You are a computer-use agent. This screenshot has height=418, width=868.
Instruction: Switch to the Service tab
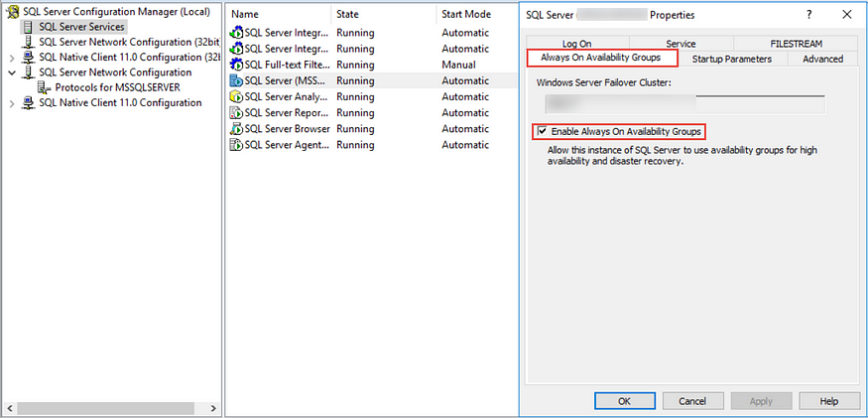681,44
